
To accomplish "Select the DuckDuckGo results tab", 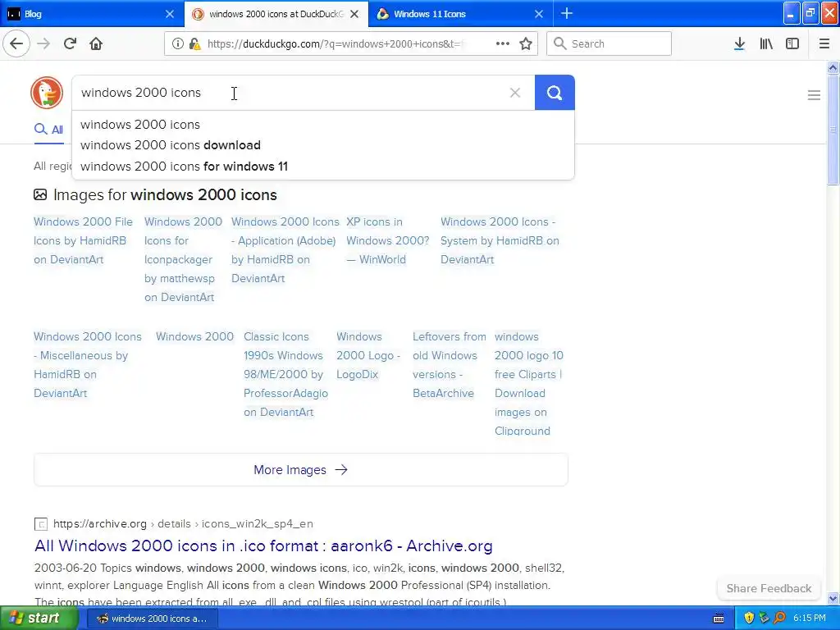I will [276, 14].
